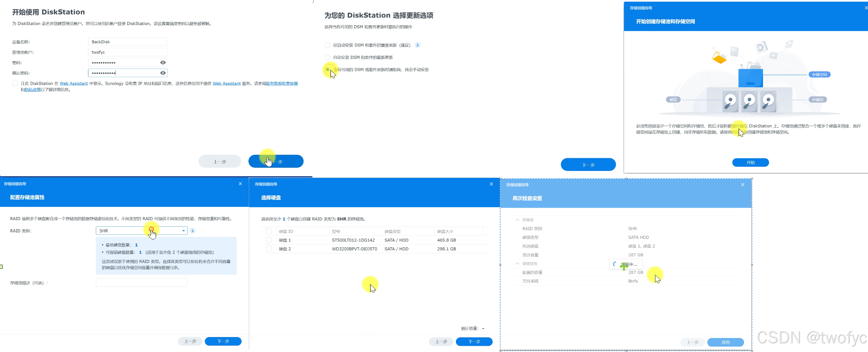The image size is (868, 352).
Task: Click info icon beside the RAID type dropdown
Action: (192, 231)
